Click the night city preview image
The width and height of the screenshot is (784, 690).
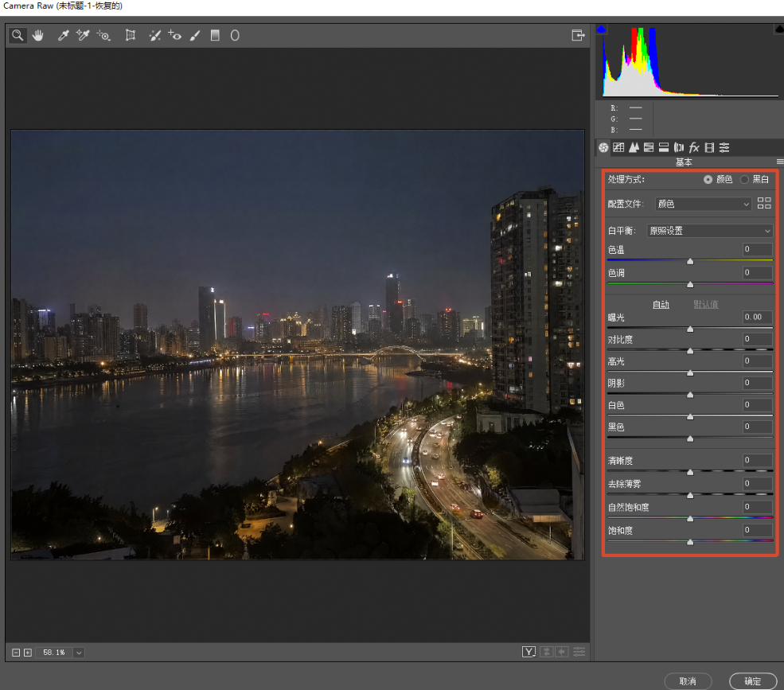coord(298,345)
